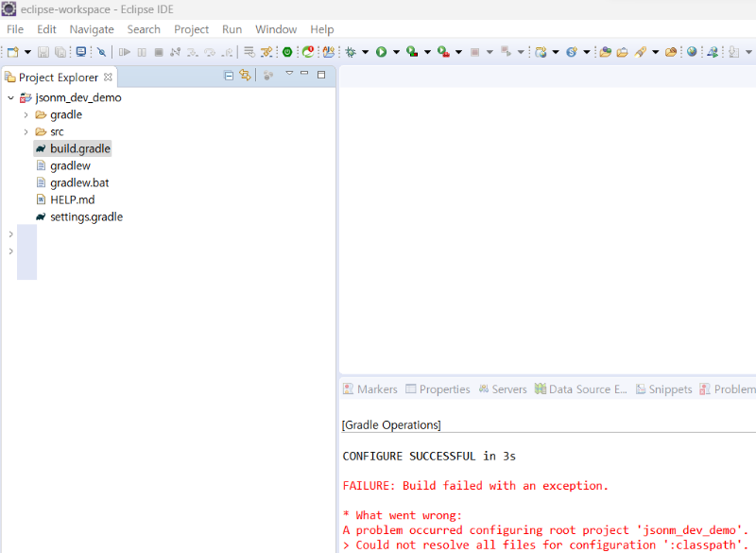The image size is (756, 553).
Task: Switch to the Properties tab
Action: click(x=438, y=389)
